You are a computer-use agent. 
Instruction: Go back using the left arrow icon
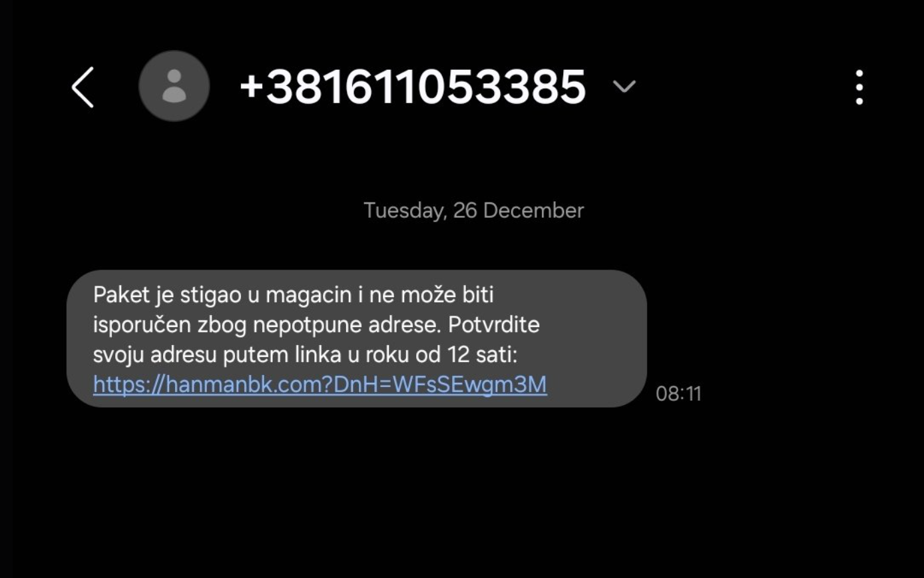pos(83,87)
